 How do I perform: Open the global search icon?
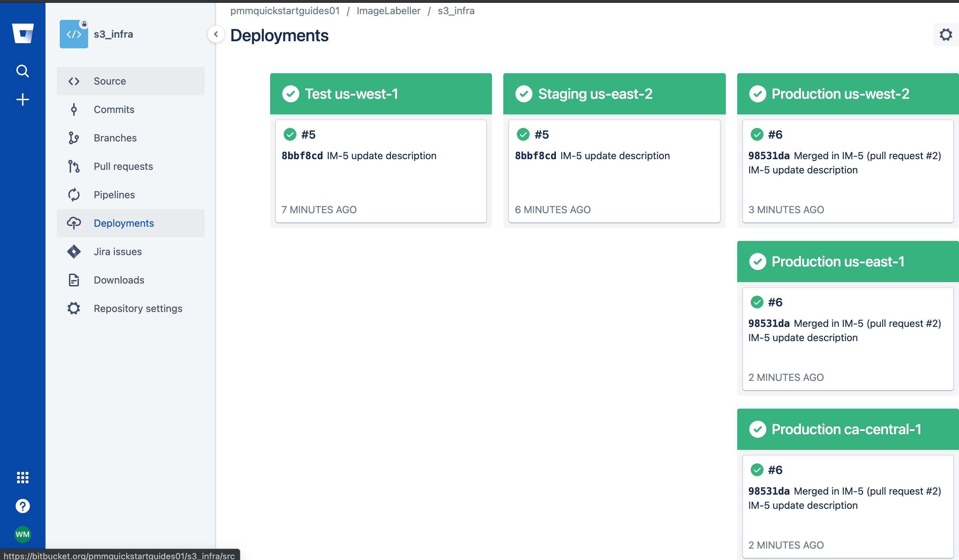tap(22, 72)
